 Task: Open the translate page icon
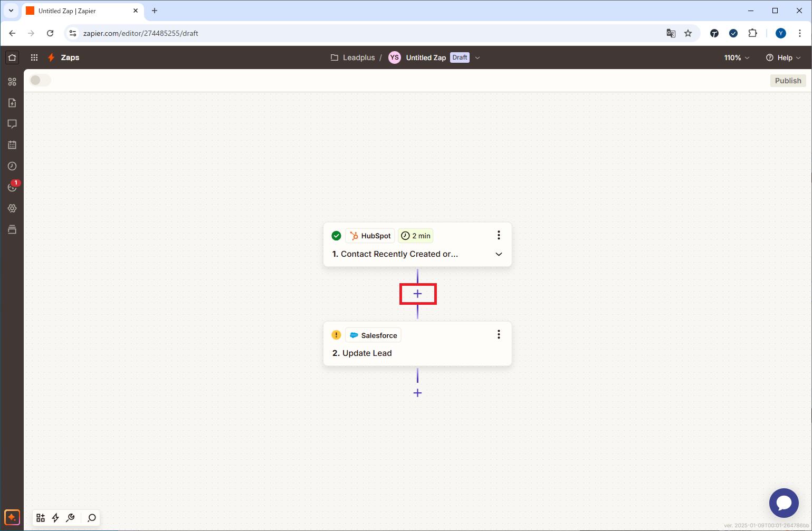point(671,33)
